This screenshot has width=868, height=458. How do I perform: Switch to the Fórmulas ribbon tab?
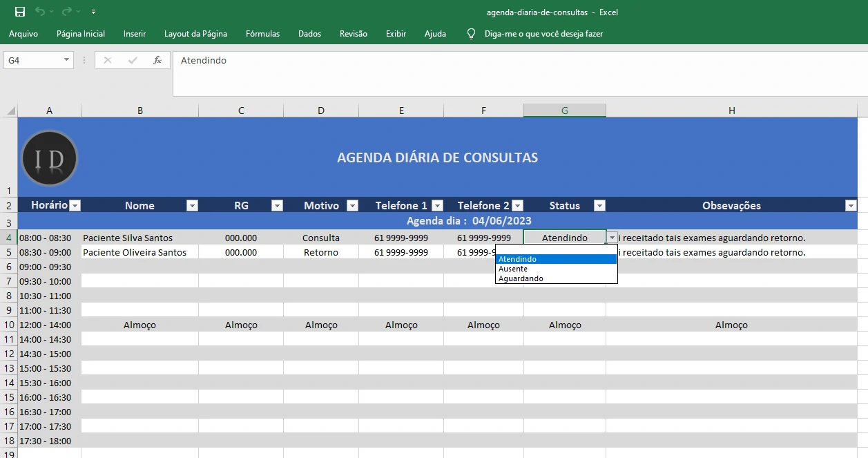point(262,33)
